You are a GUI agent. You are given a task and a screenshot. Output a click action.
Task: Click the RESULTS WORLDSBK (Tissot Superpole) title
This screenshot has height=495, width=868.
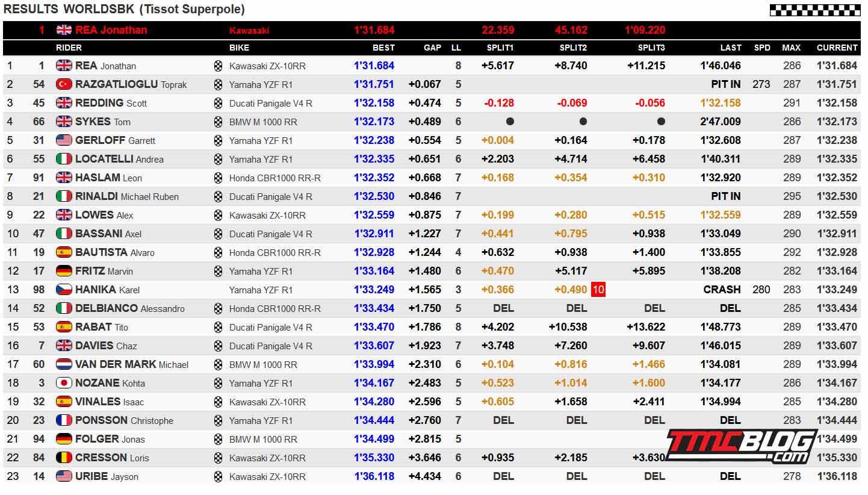[124, 9]
